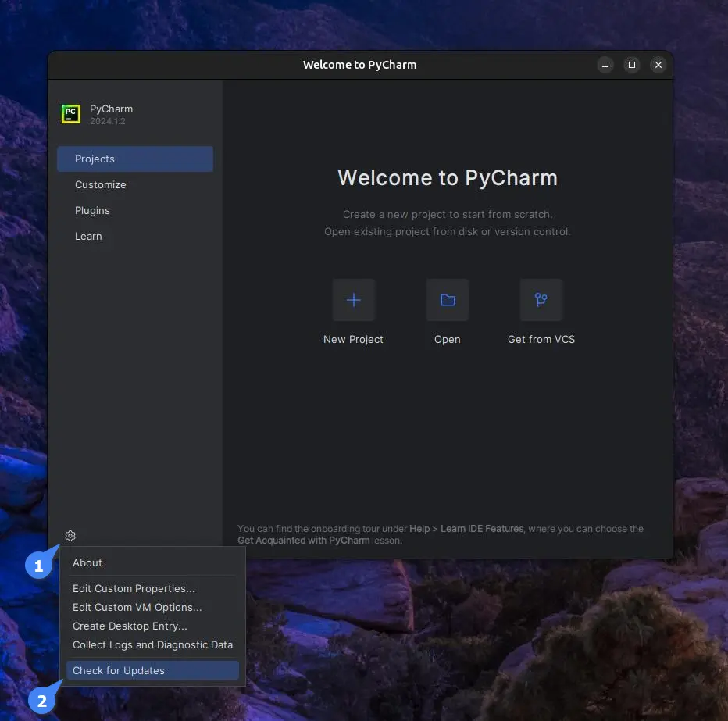Open the Plugins tab
Viewport: 728px width, 721px height.
point(135,210)
